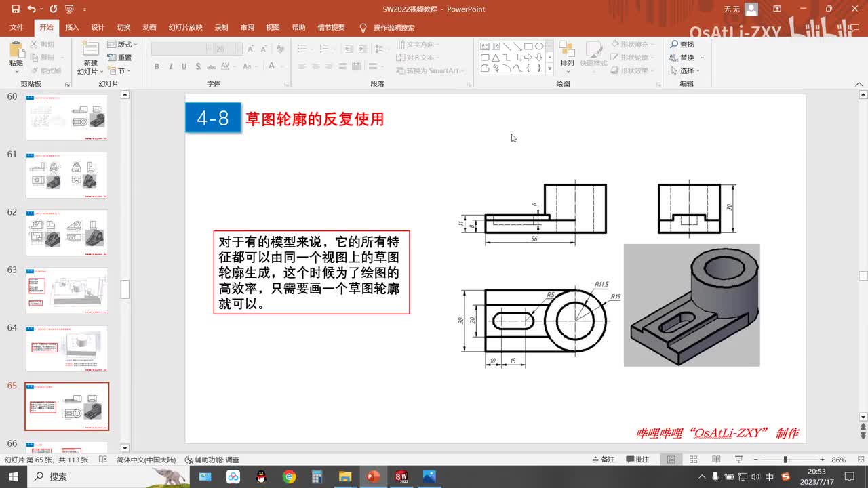
Task: Select the Text Box shape in gallery
Action: point(485,47)
